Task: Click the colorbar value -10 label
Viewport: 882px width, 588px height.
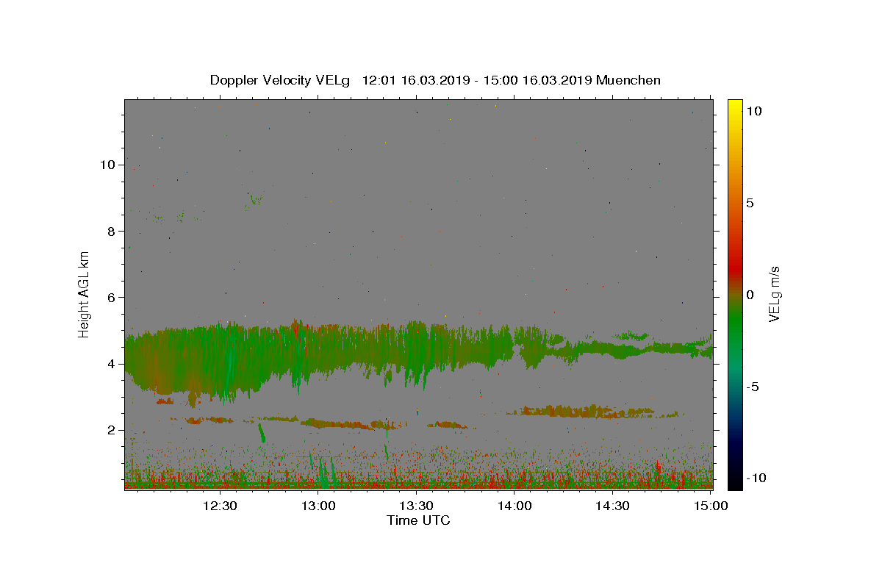Action: (x=756, y=478)
